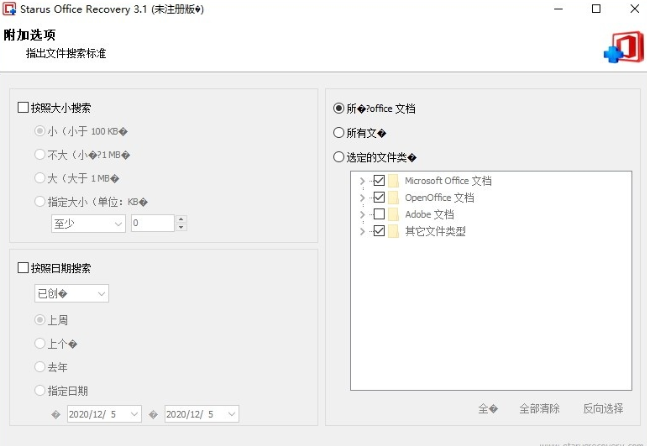Expand the OpenOffice 文档 tree node
Screen dimensions: 647x446
pos(362,198)
